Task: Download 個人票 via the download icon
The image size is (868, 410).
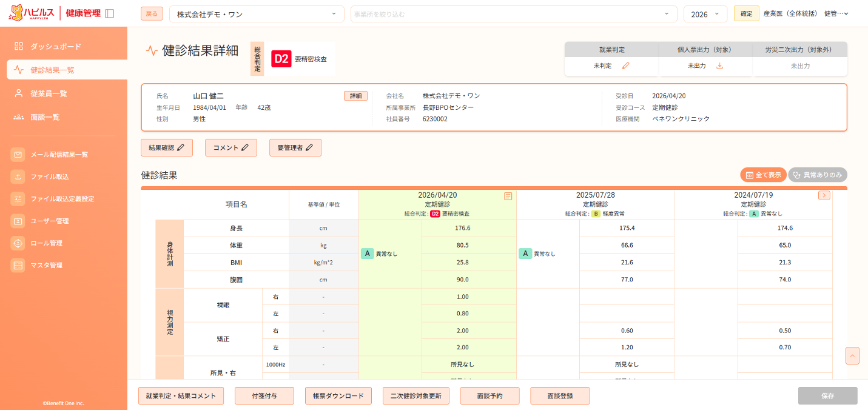Action: (720, 66)
